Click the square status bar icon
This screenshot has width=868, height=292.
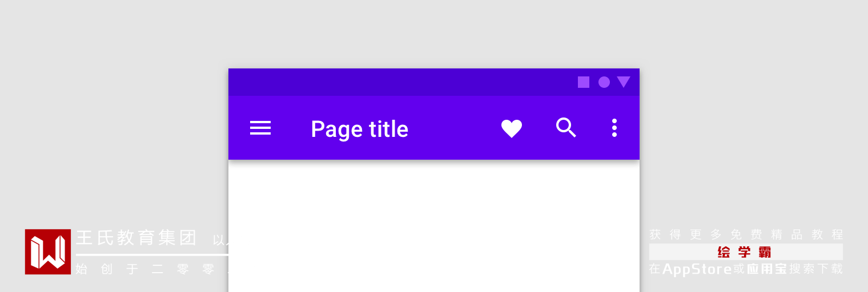(584, 82)
